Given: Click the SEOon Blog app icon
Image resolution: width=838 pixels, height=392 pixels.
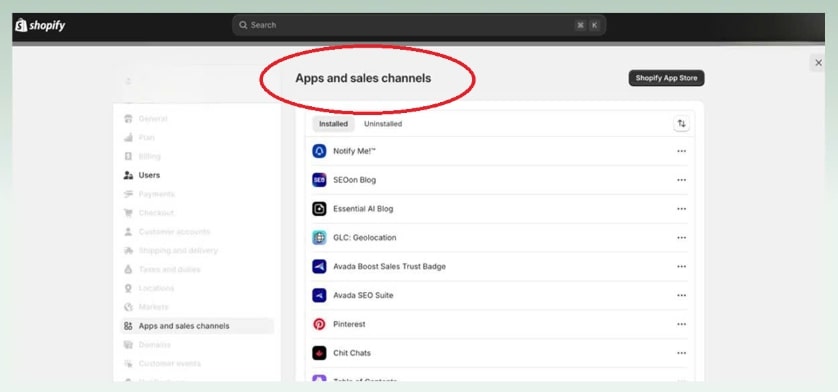Looking at the screenshot, I should click(319, 180).
